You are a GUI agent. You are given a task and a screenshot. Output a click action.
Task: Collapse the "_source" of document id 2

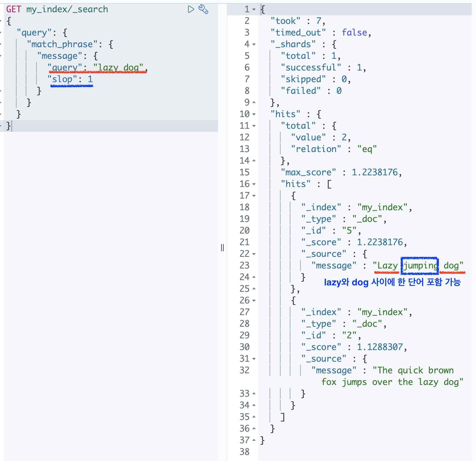253,358
